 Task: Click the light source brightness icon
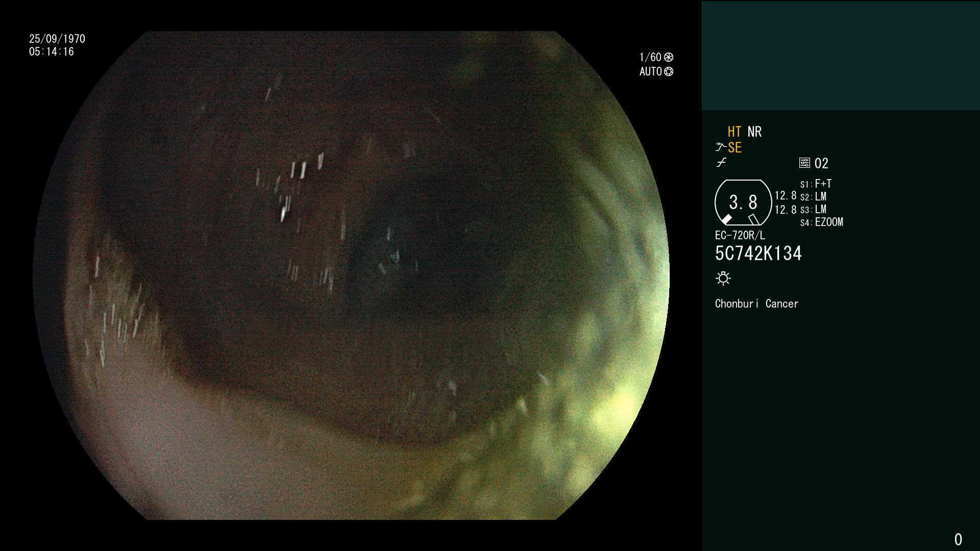[x=723, y=278]
